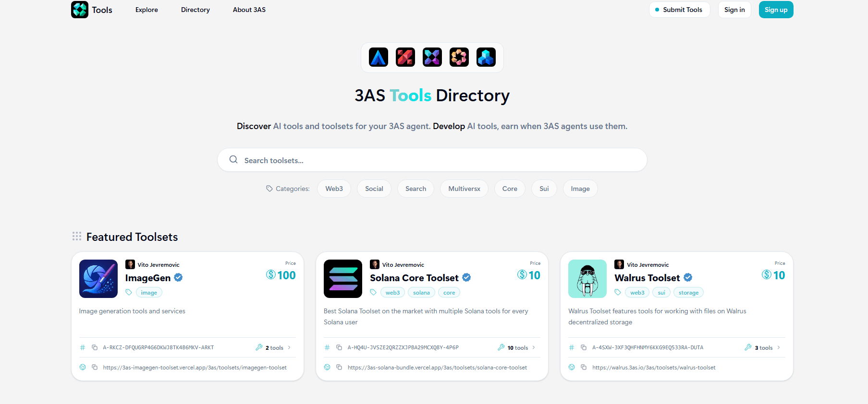Click the verified badge next to ImageGen
868x404 pixels.
[178, 277]
